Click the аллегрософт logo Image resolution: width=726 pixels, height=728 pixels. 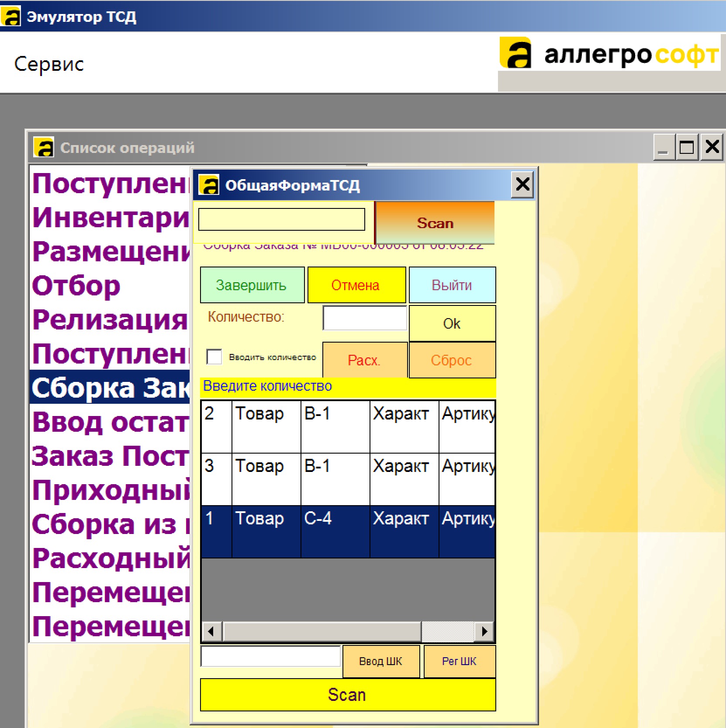click(609, 53)
